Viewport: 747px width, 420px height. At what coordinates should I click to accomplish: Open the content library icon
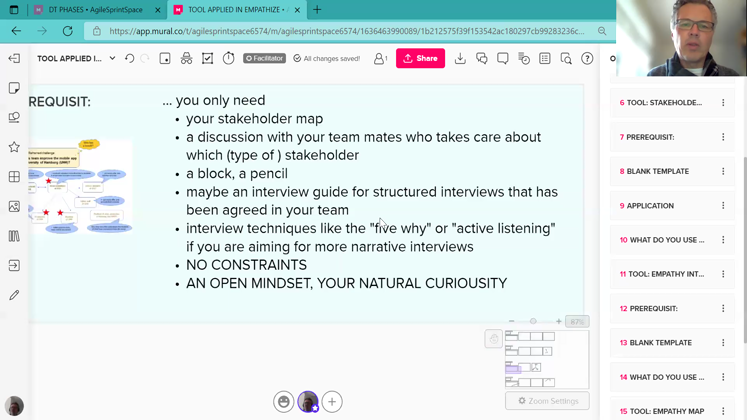point(14,236)
